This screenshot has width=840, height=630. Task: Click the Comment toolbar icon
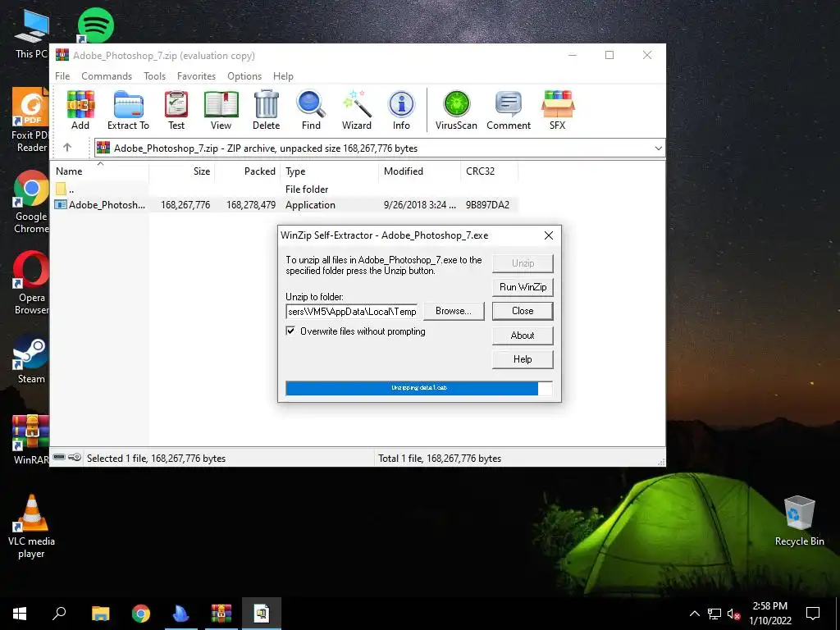coord(509,110)
